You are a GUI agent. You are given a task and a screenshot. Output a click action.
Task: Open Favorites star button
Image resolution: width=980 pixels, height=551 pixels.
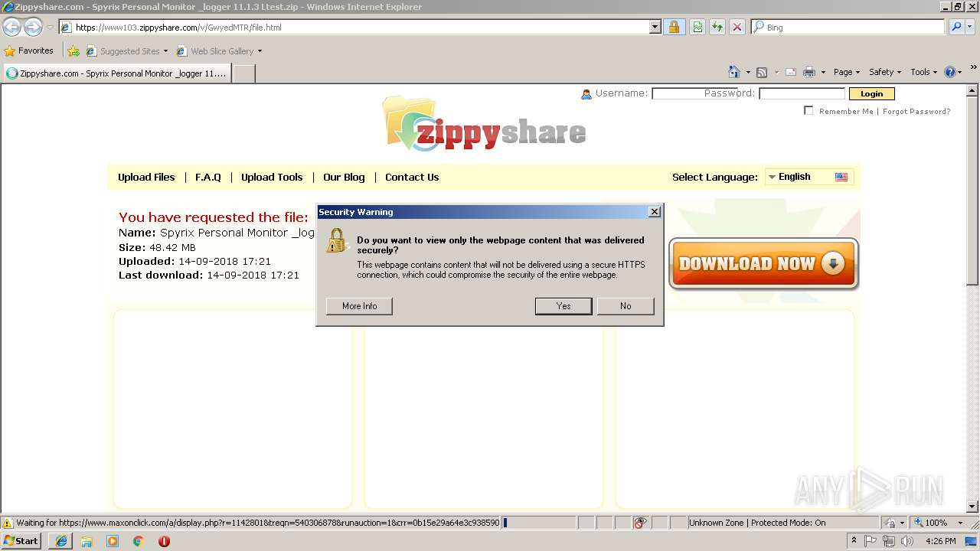coord(29,51)
